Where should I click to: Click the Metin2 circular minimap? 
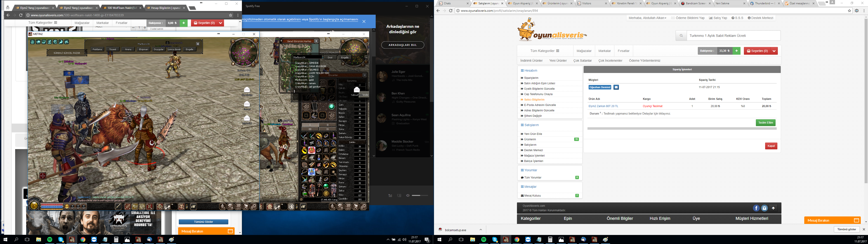pyautogui.click(x=244, y=52)
